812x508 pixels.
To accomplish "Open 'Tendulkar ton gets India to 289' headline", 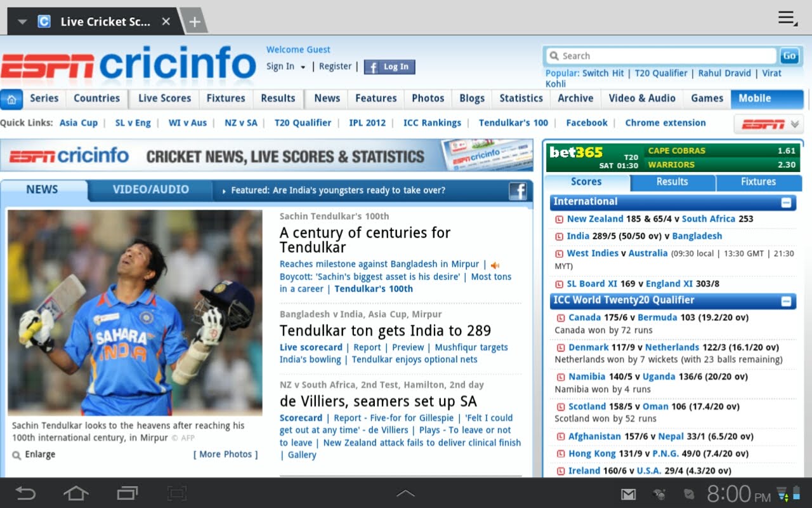I will pyautogui.click(x=385, y=331).
